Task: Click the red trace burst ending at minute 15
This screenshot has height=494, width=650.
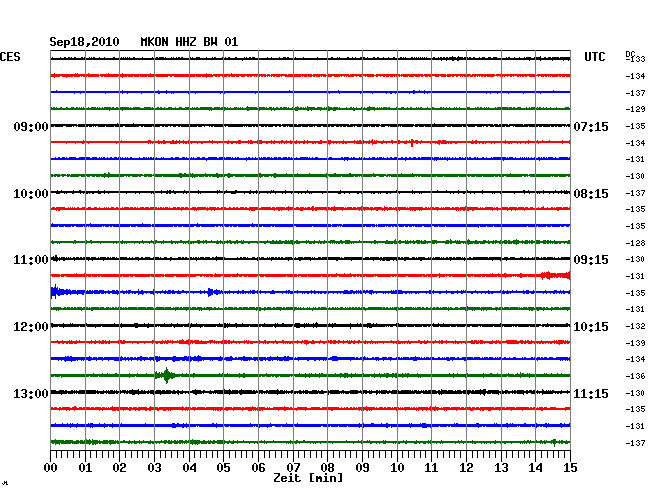Action: coord(555,275)
